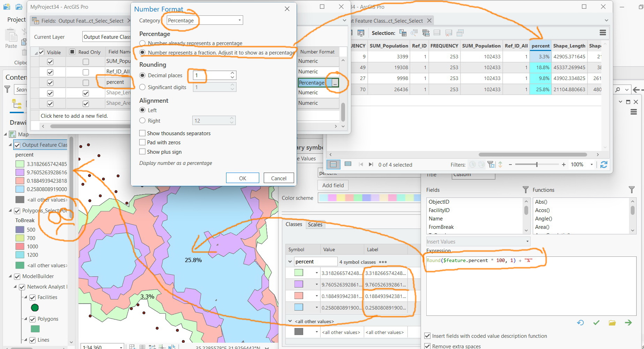Open the 100% zoom level dropdown
The height and width of the screenshot is (349, 644).
(592, 165)
